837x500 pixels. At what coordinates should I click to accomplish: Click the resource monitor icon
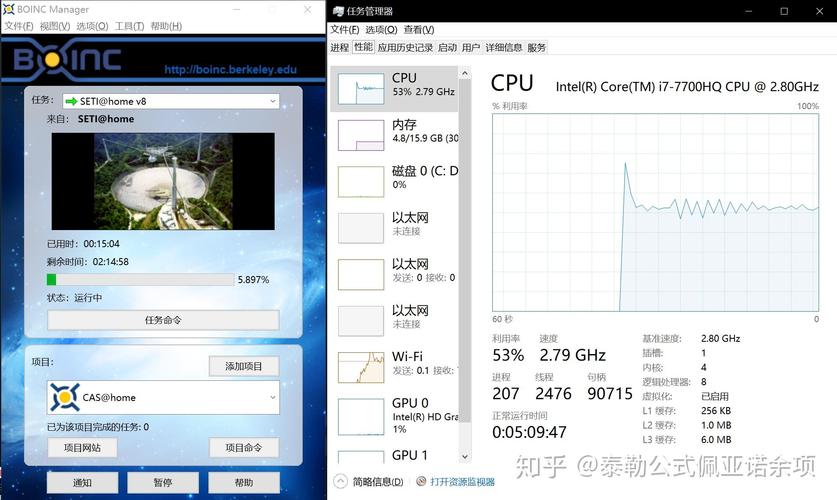point(421,481)
